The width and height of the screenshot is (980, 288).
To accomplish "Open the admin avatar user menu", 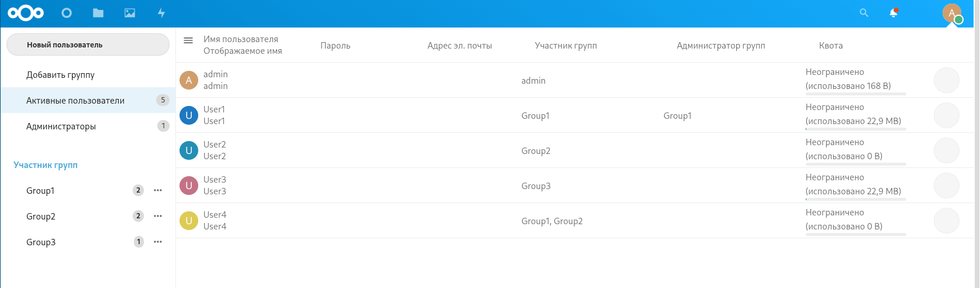I will [952, 13].
